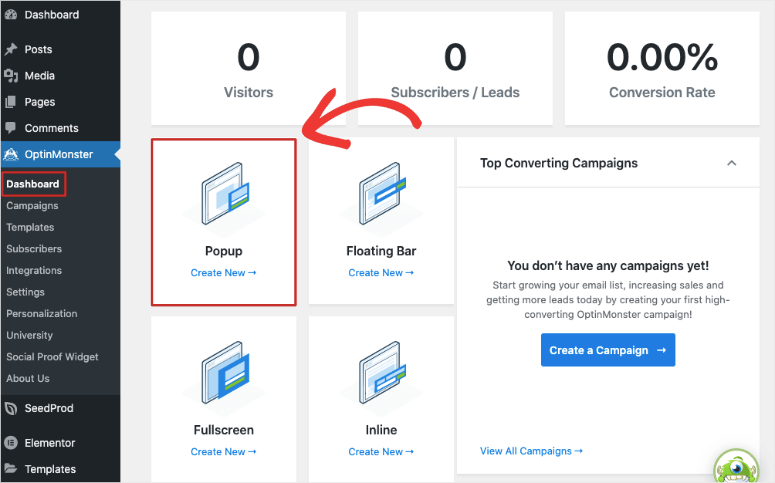This screenshot has height=483, width=775.
Task: Open the bottom Templates menu item
Action: click(60, 469)
